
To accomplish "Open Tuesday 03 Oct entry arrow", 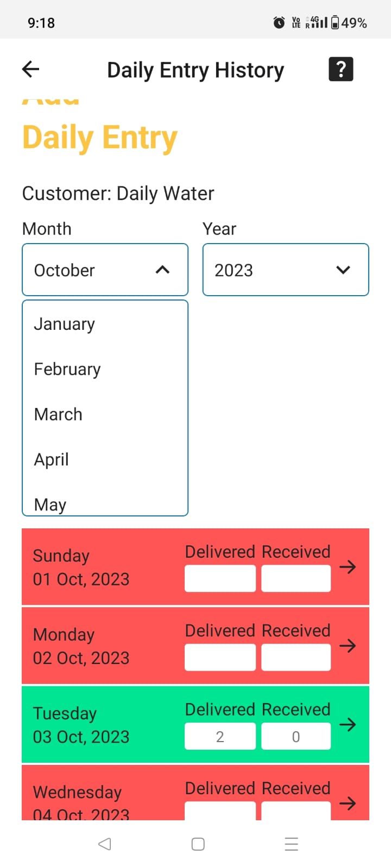I will pyautogui.click(x=348, y=724).
